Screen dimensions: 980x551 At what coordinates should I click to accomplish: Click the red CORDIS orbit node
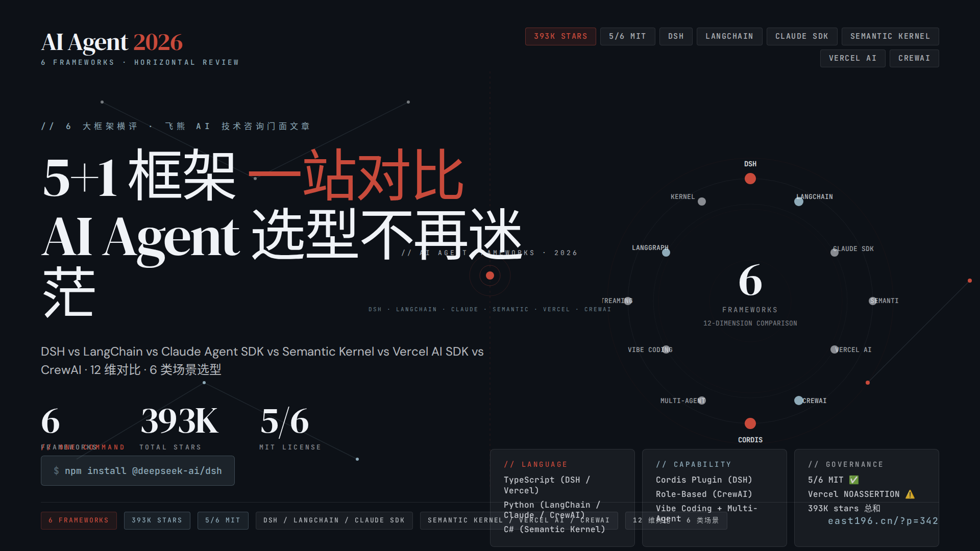coord(750,423)
